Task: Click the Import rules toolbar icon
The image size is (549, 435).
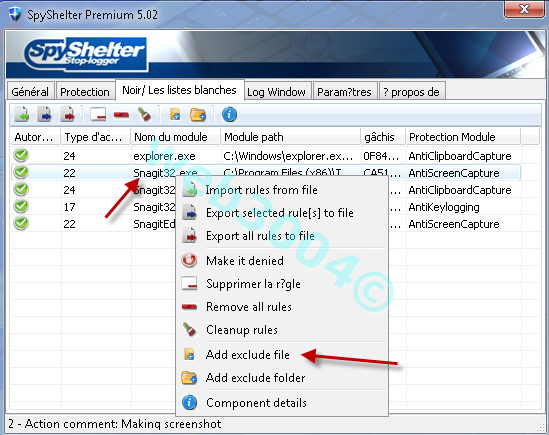Action: click(x=22, y=115)
